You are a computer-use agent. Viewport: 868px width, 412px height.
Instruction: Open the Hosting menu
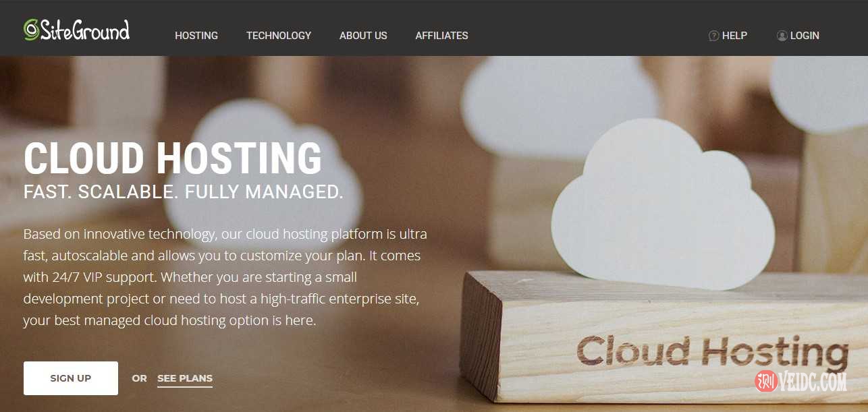[x=196, y=36]
